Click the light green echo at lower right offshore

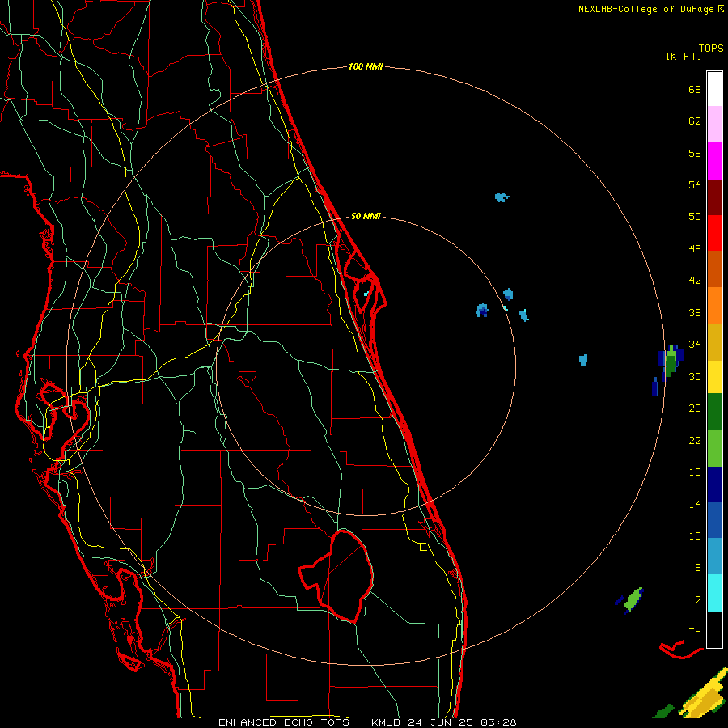pyautogui.click(x=633, y=599)
